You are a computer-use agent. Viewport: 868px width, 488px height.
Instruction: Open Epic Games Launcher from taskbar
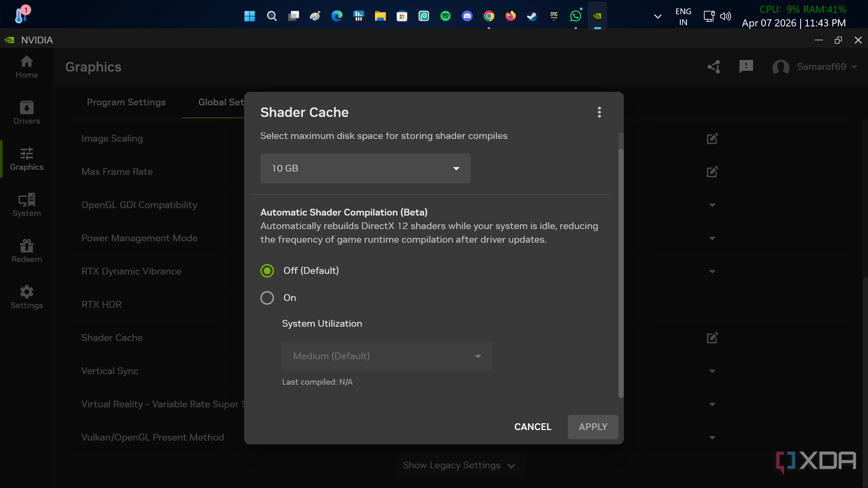click(554, 16)
